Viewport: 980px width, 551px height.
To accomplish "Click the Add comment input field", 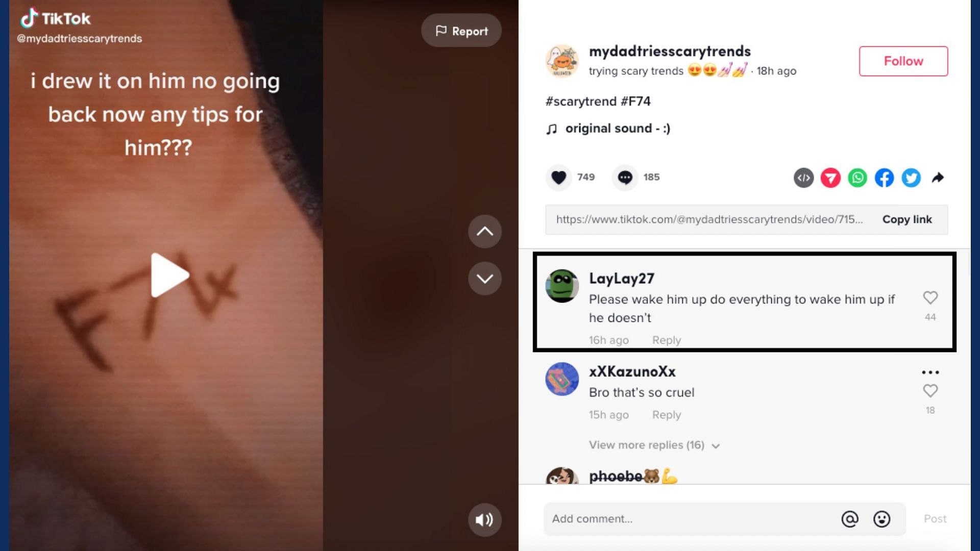I will (691, 518).
